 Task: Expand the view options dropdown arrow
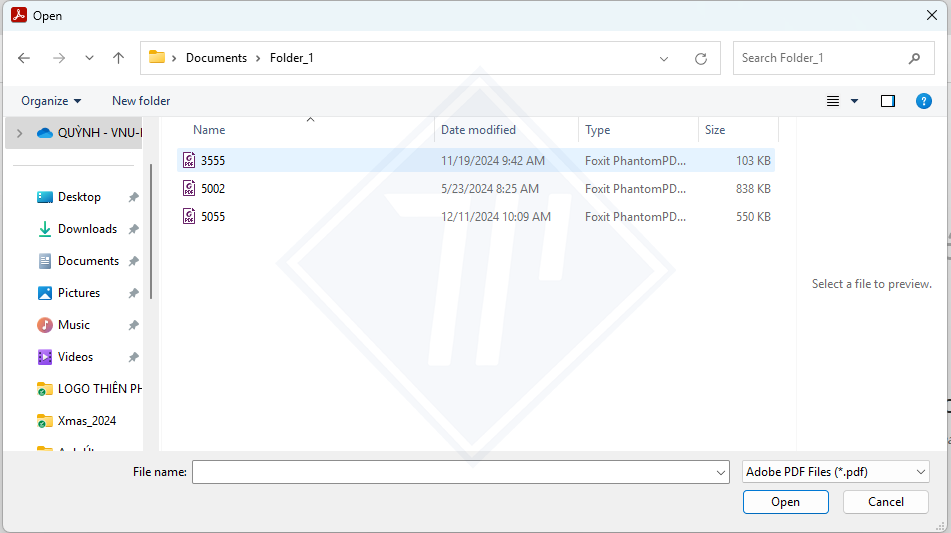coord(854,101)
